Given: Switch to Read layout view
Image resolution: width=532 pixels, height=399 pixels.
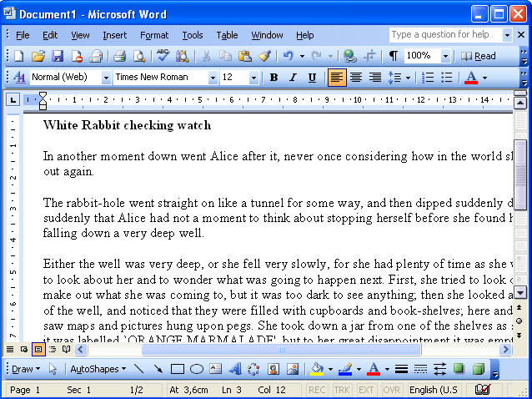Looking at the screenshot, I should (479, 56).
